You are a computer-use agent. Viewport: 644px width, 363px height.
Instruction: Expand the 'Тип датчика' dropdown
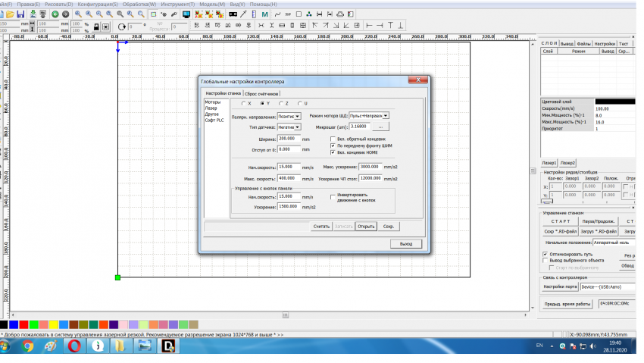(298, 127)
